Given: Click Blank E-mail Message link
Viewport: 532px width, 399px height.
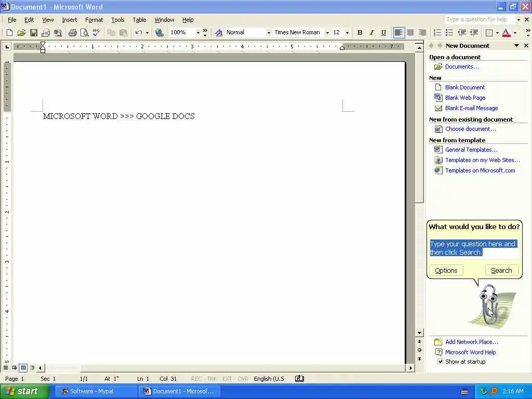Looking at the screenshot, I should (471, 108).
